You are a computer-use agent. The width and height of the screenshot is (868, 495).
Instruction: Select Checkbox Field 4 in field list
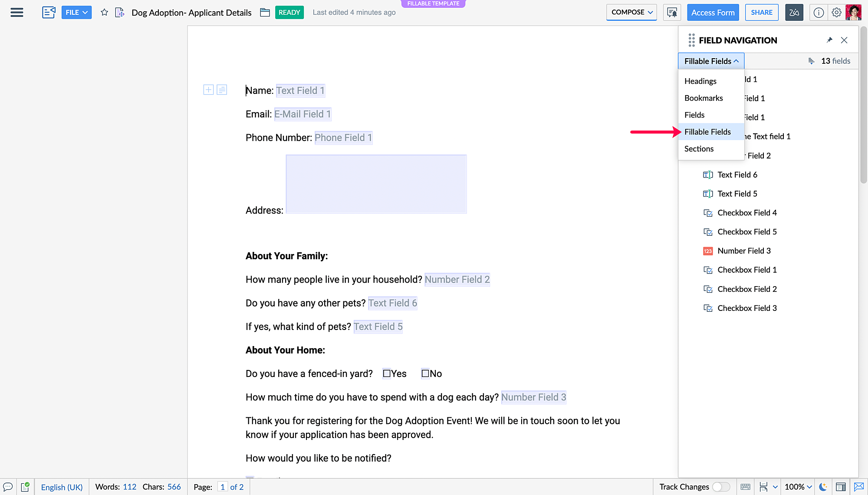click(747, 213)
